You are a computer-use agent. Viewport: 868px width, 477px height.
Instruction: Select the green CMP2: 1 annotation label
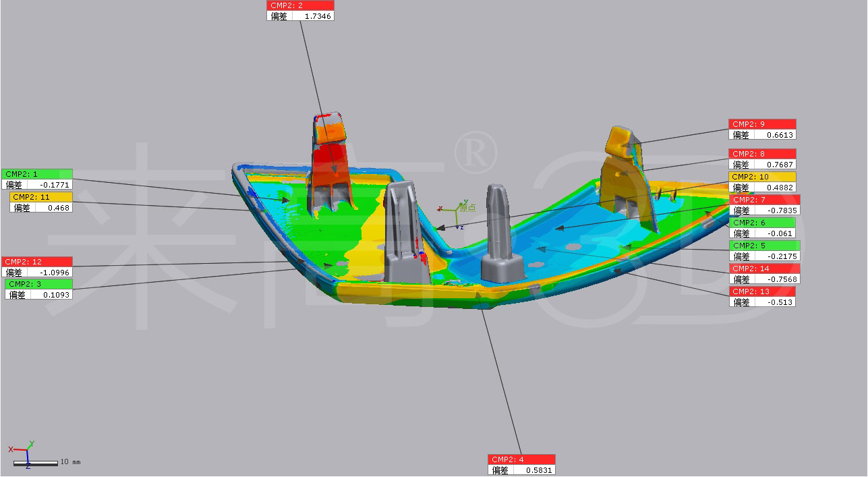(x=36, y=174)
